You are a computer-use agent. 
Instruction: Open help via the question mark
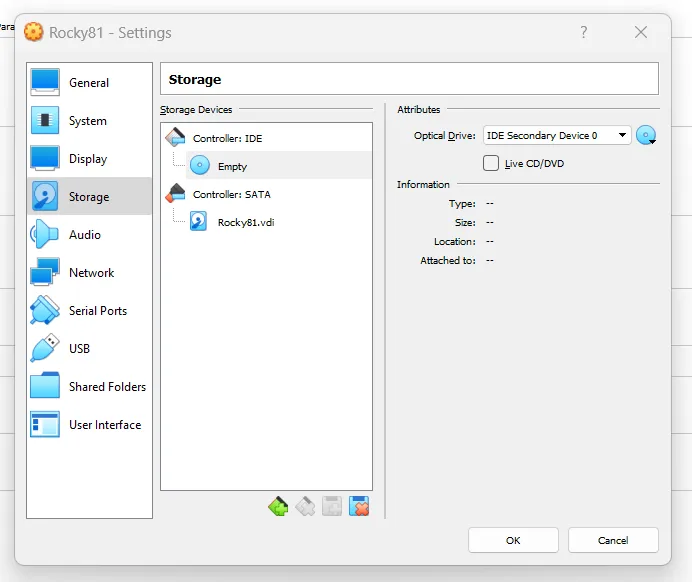[584, 32]
